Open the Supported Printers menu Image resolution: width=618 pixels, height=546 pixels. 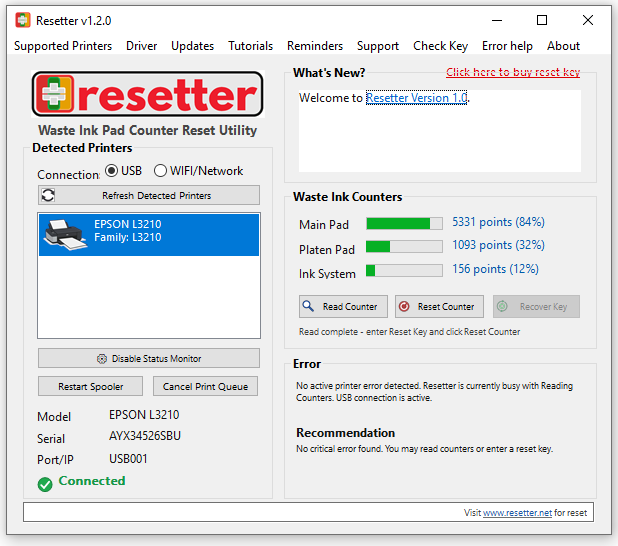[63, 46]
